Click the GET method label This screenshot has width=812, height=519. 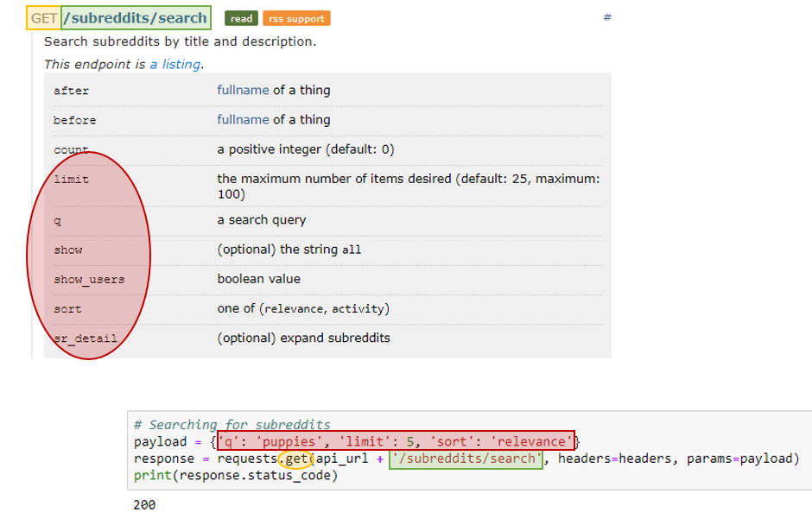(43, 17)
